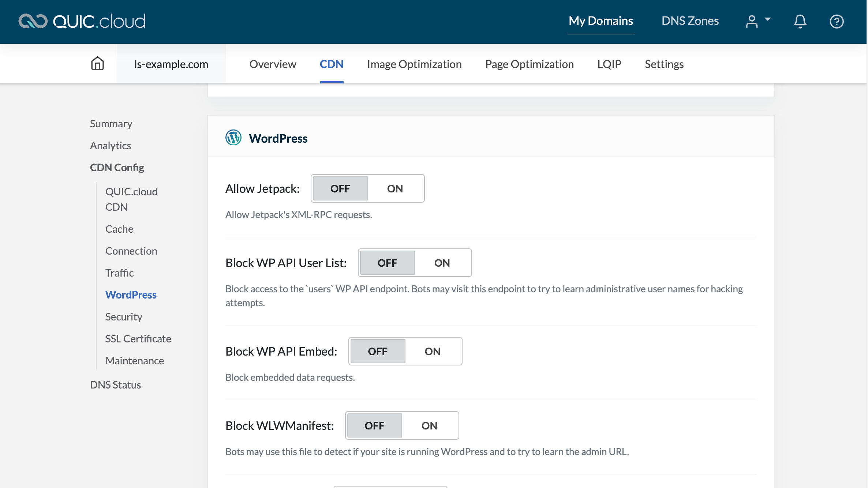
Task: Enable Block WP API Embed
Action: click(x=432, y=351)
